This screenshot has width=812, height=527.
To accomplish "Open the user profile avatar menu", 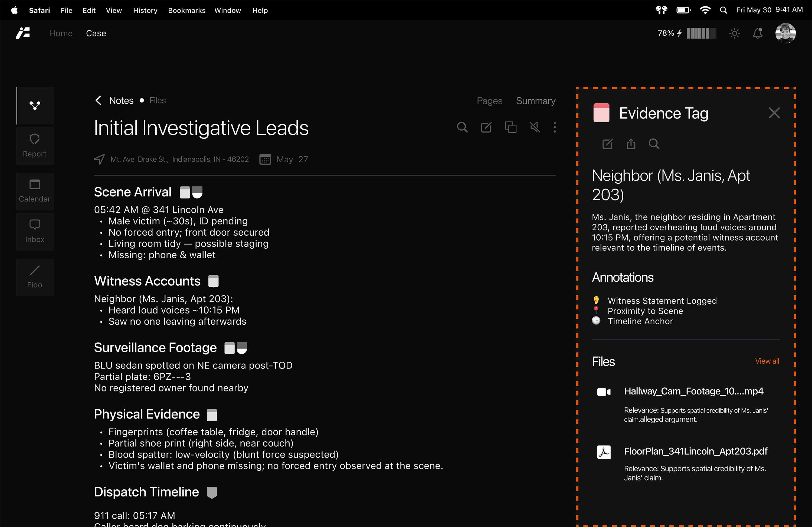I will [785, 34].
